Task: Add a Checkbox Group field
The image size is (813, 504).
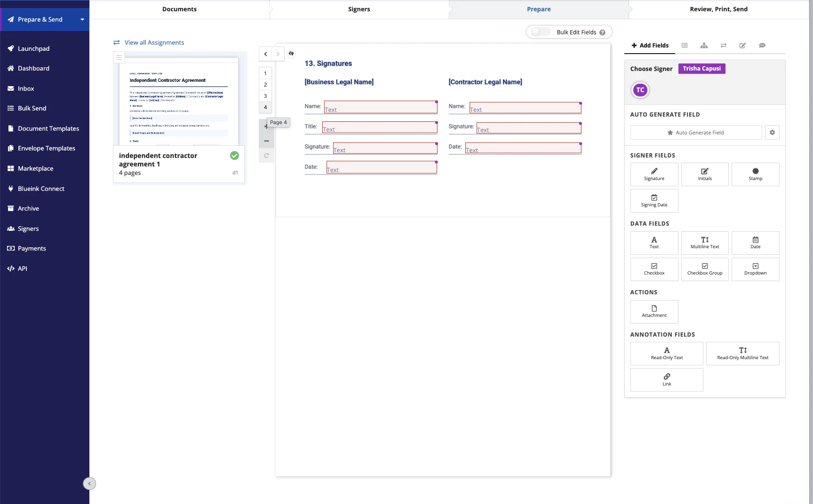Action: tap(705, 269)
